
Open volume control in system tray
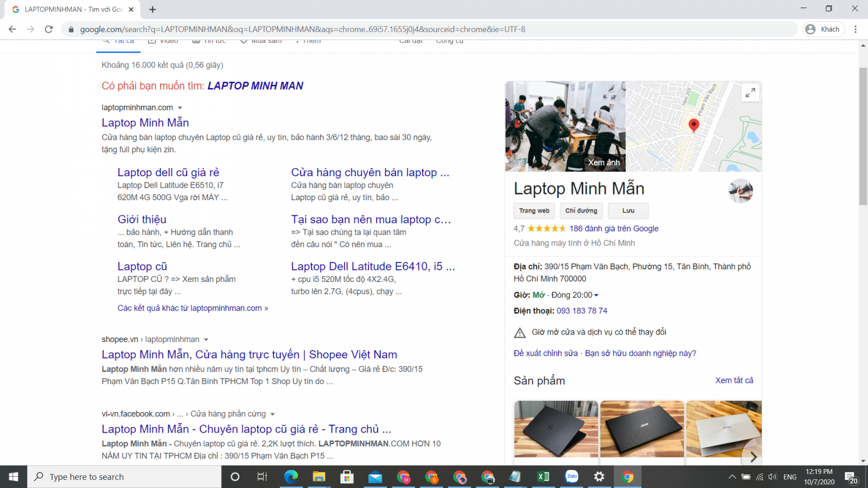[773, 477]
